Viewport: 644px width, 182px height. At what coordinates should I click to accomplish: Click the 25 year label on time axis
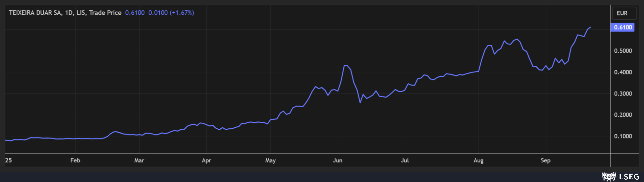tap(8, 161)
